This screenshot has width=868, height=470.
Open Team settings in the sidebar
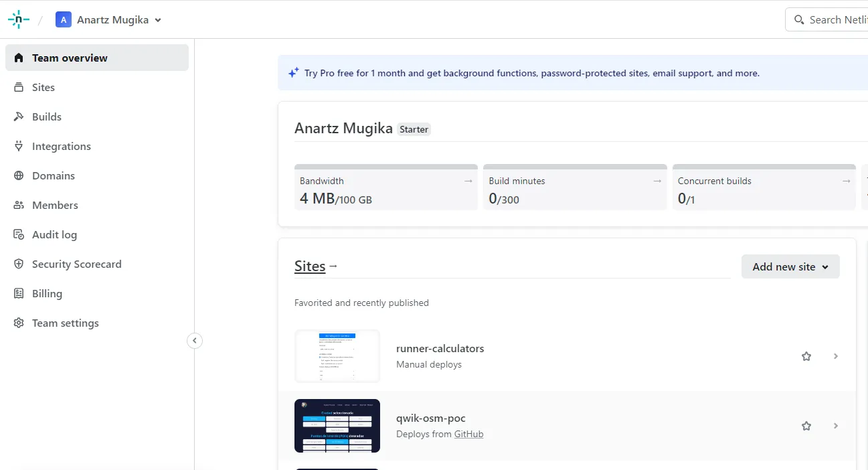click(97, 323)
